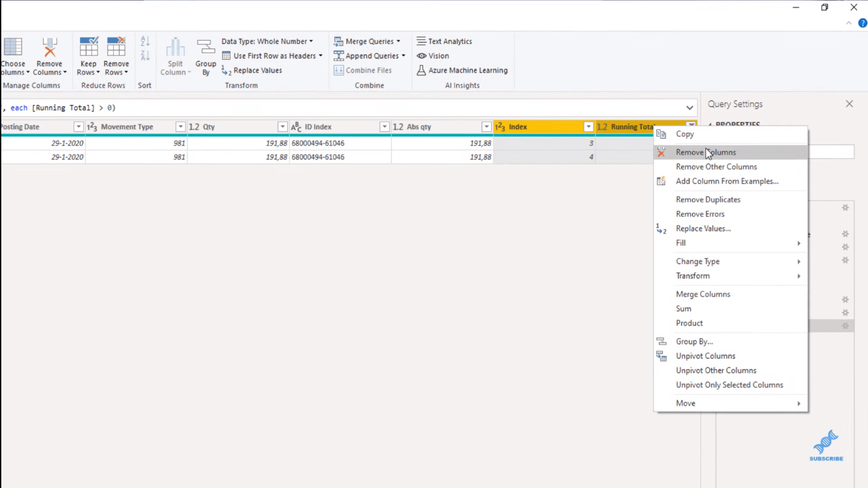Open Azure Machine Learning
Screen dimensions: 868x488
click(x=462, y=71)
